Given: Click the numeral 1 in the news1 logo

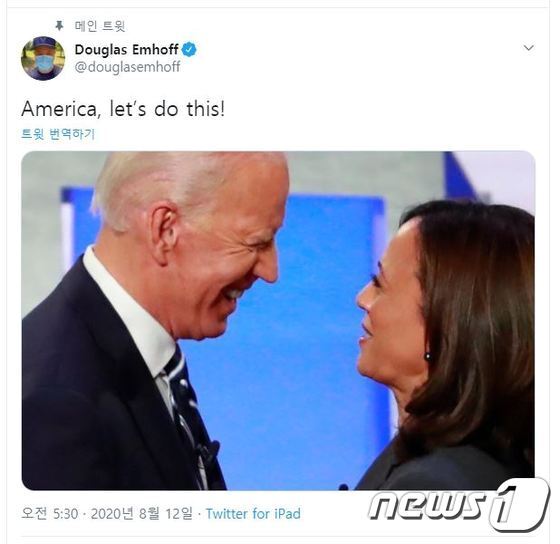Looking at the screenshot, I should point(518,504).
